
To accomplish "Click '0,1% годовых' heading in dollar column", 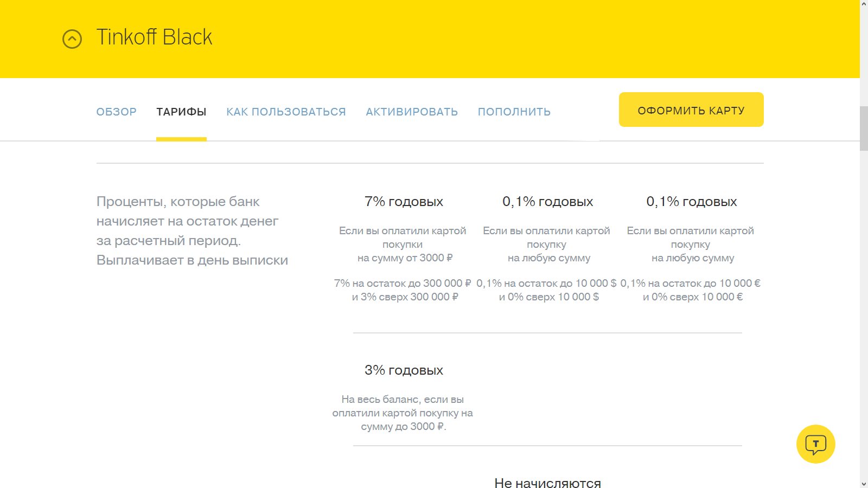I will coord(547,202).
